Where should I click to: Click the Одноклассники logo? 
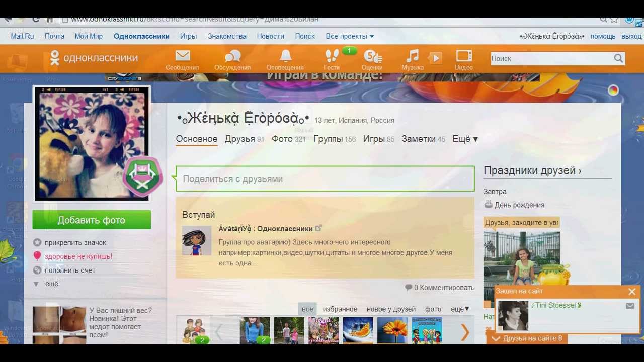click(x=94, y=58)
